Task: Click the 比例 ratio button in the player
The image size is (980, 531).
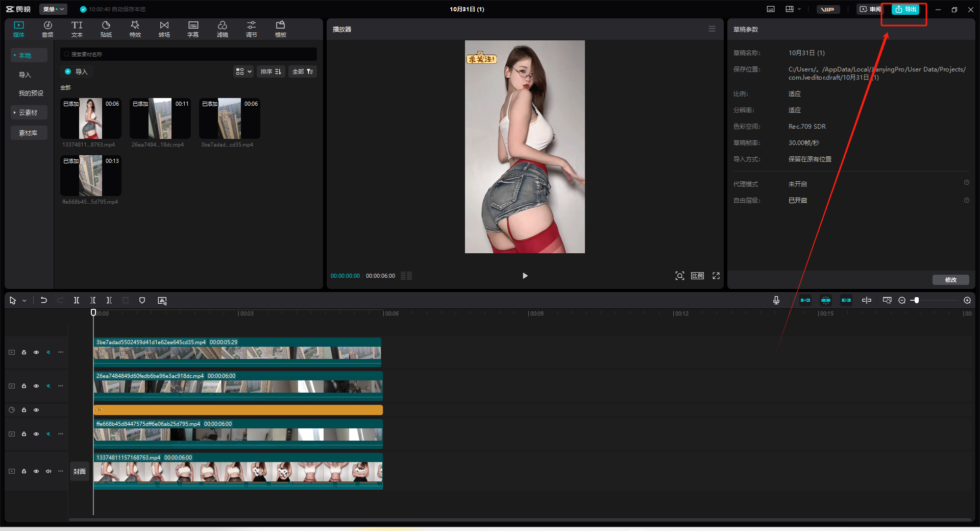Action: [697, 276]
